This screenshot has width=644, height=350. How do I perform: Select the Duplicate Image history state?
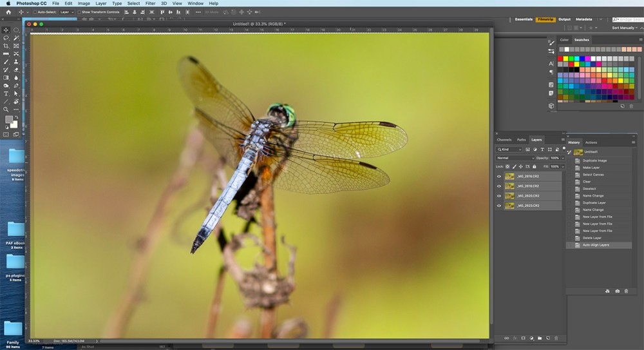coord(600,160)
